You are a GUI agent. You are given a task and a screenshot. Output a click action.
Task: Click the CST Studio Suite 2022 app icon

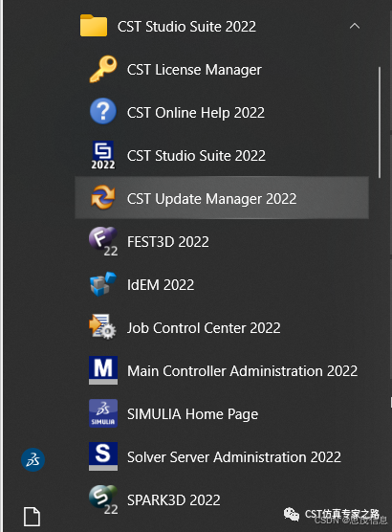pos(103,155)
